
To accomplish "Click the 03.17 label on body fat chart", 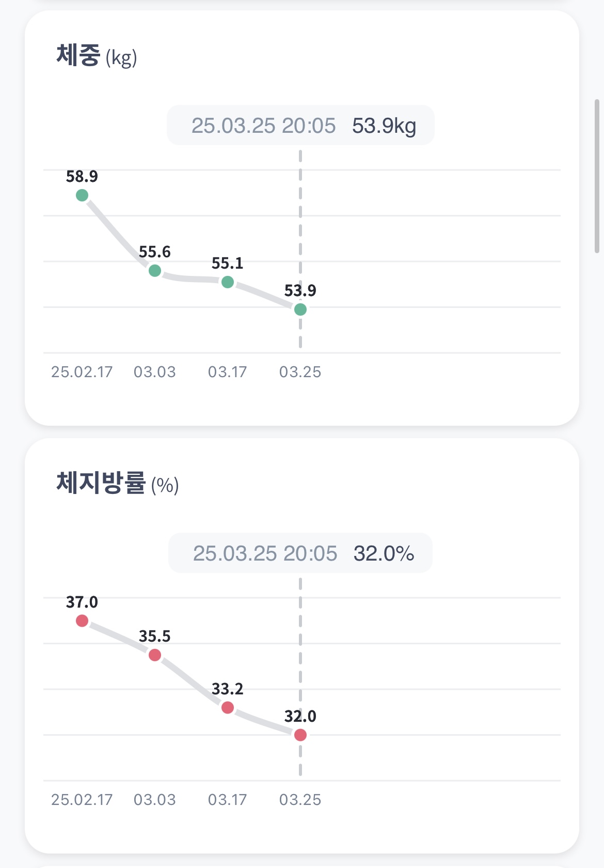I will pos(228,800).
